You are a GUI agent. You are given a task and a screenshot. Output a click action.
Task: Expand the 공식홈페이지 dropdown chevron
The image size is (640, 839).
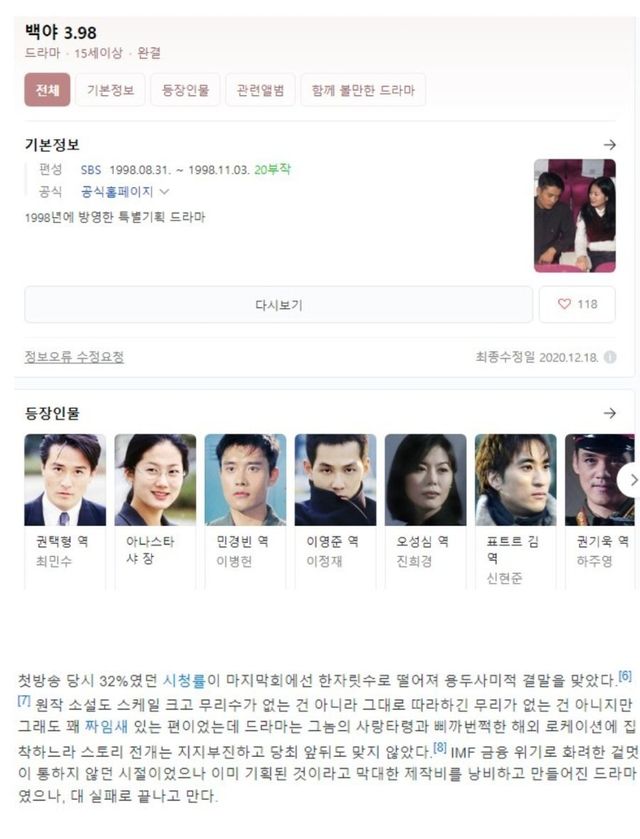[x=164, y=192]
